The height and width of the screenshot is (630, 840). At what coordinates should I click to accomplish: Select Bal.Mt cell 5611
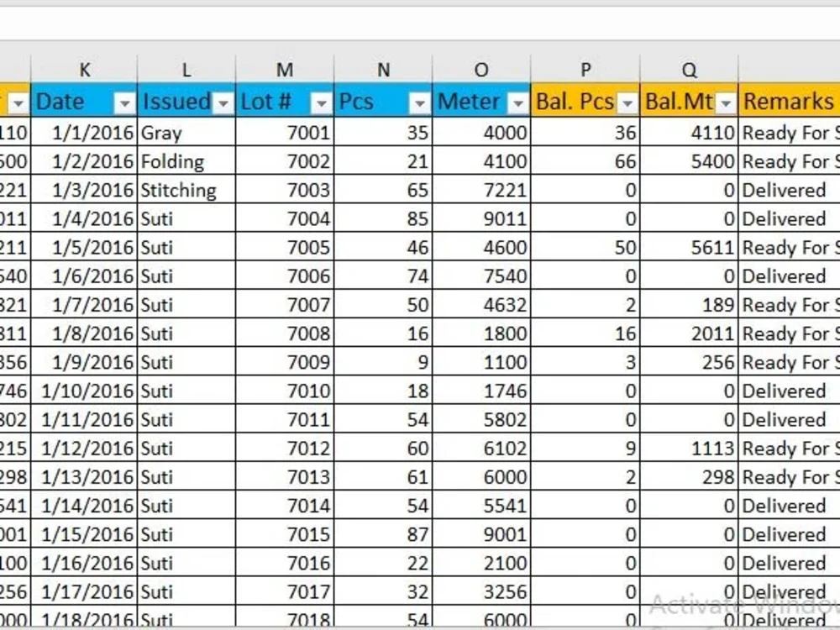click(689, 247)
